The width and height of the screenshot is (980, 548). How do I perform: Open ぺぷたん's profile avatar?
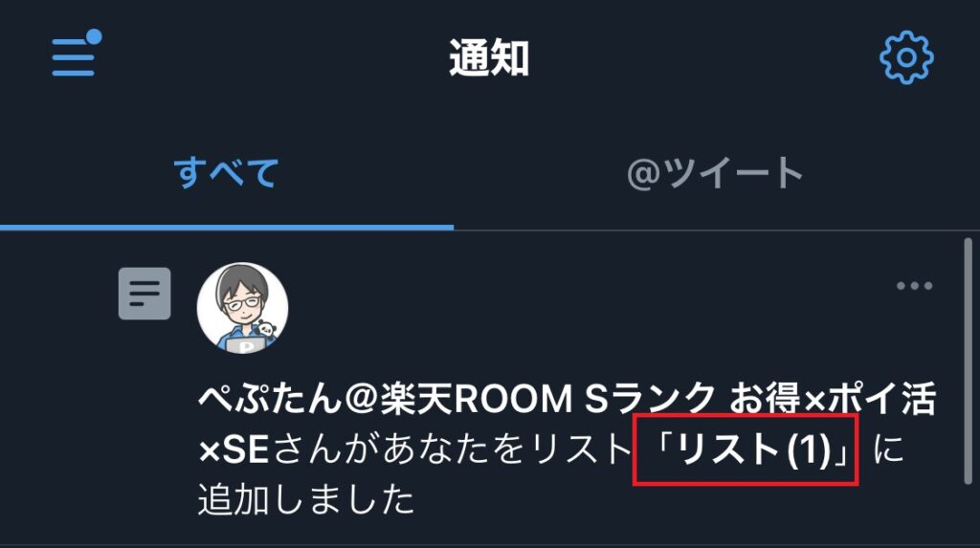(x=242, y=308)
